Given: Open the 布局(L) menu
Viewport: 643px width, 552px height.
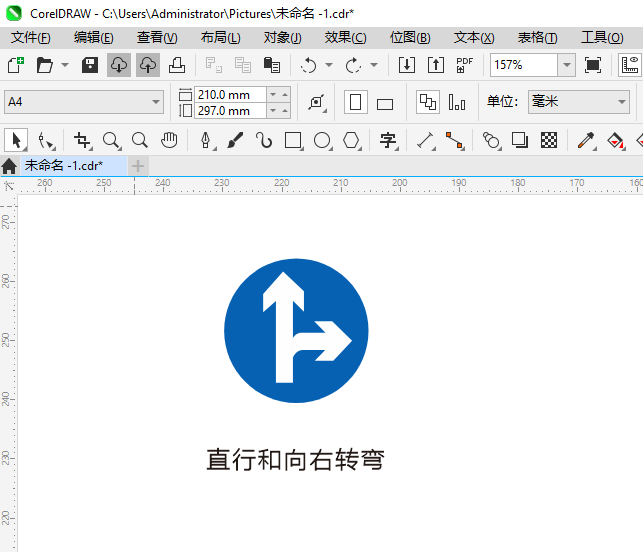Looking at the screenshot, I should pyautogui.click(x=221, y=38).
